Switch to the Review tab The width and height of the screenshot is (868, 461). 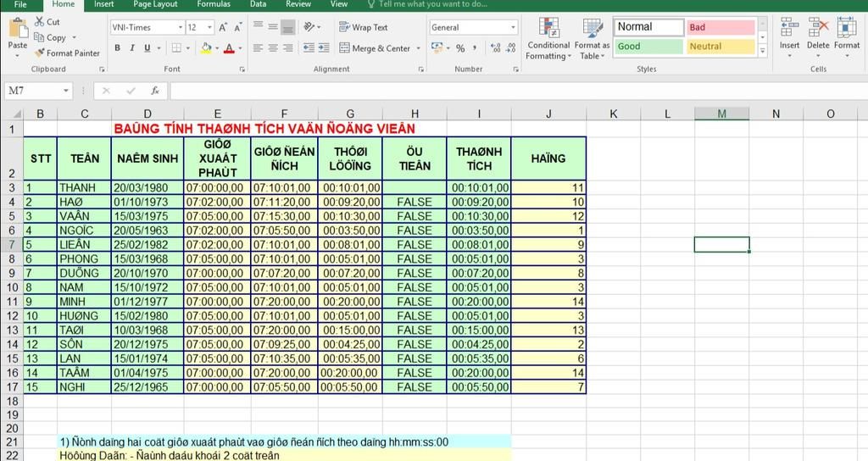coord(298,4)
